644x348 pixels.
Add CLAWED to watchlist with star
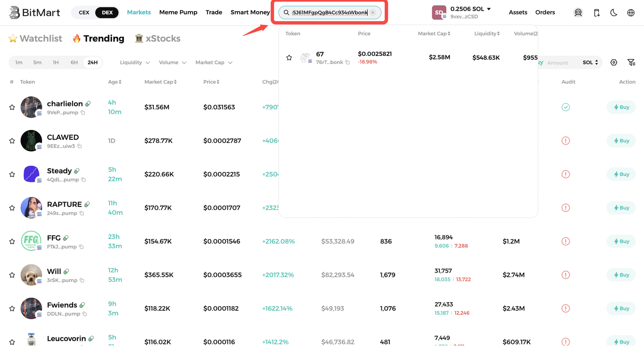point(12,141)
